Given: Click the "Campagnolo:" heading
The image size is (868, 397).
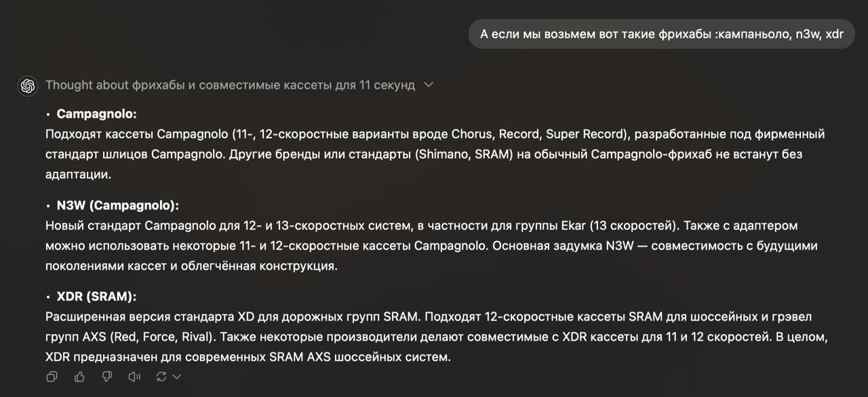Looking at the screenshot, I should click(96, 114).
